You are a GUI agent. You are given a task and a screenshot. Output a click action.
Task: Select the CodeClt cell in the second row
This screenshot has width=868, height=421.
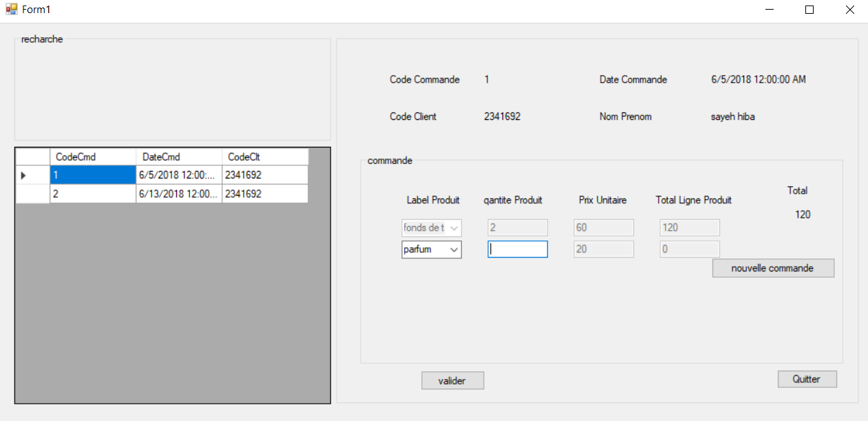[265, 194]
